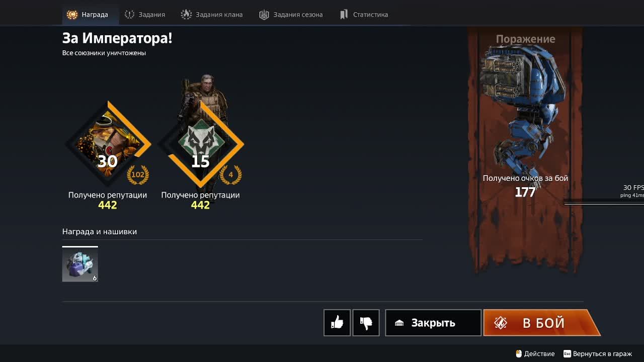Click Вернуться в гараж hint at bottom

(598, 354)
